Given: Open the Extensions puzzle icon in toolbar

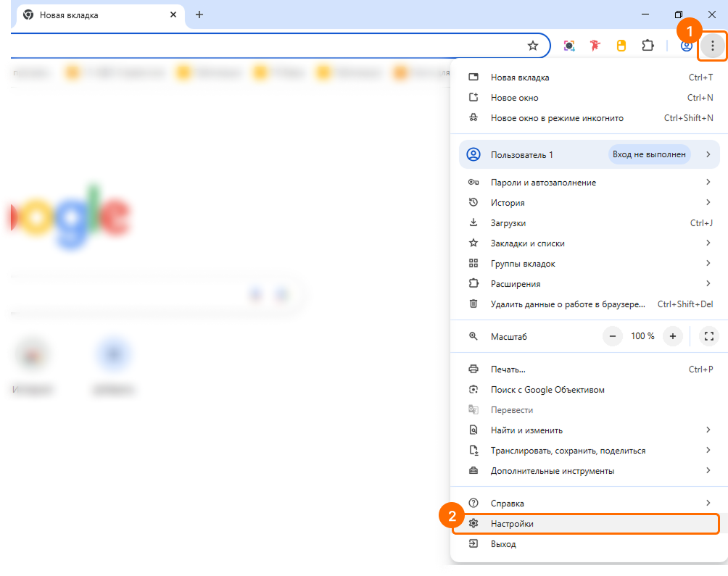Looking at the screenshot, I should [x=648, y=46].
